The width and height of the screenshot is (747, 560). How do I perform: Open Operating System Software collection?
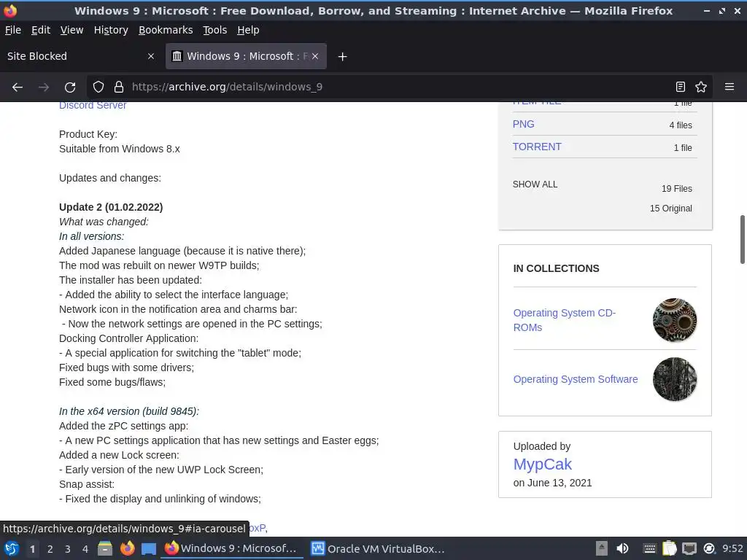click(x=575, y=379)
